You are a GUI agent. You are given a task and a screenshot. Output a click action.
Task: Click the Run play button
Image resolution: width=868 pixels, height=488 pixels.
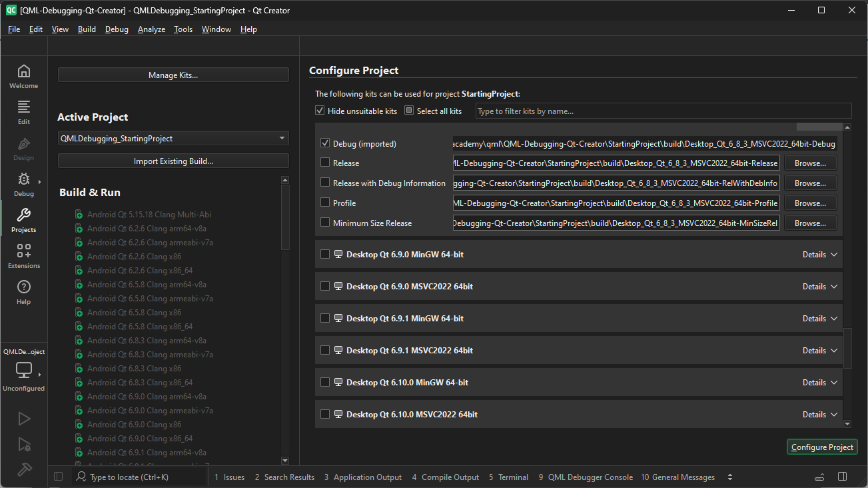24,419
